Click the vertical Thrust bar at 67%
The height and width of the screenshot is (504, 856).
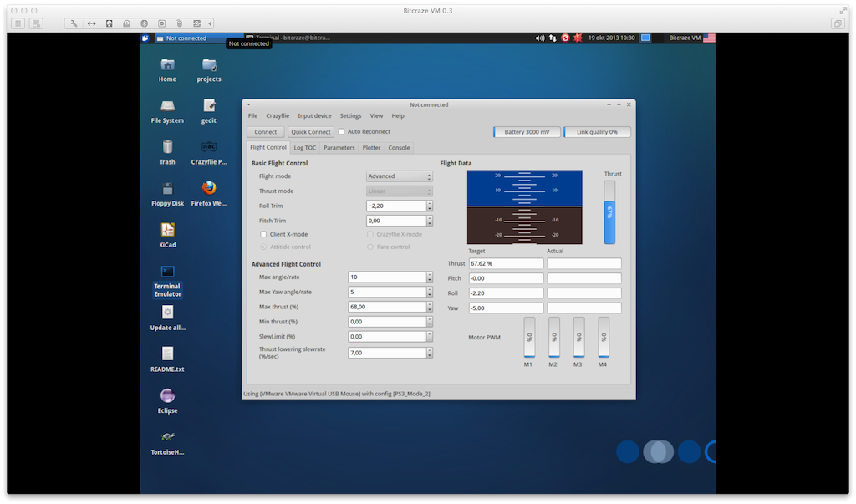point(609,212)
